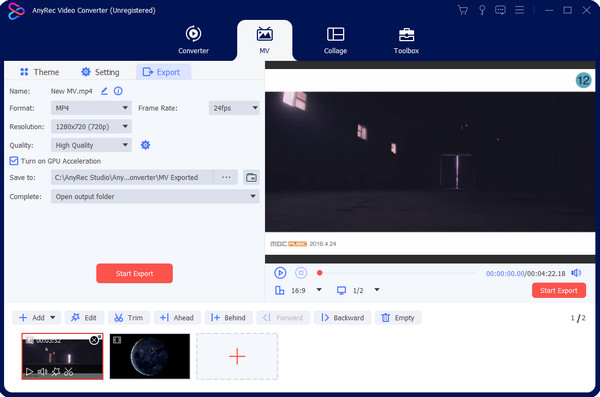Expand the Resolution 1280x720 dropdown

click(91, 126)
